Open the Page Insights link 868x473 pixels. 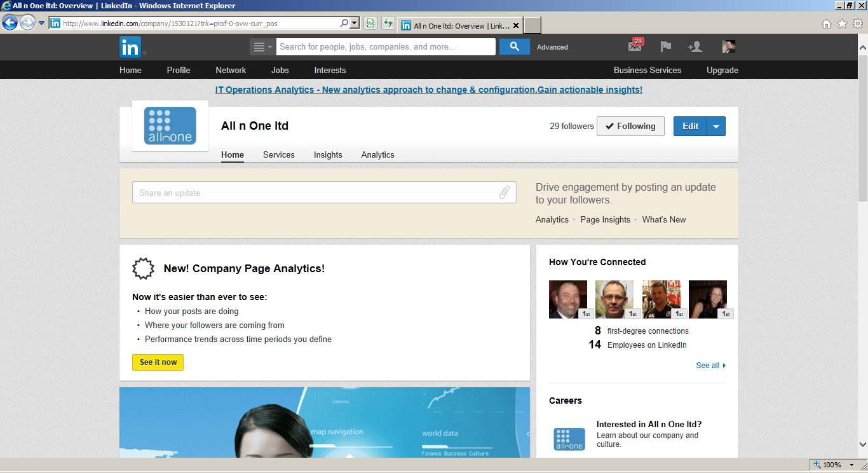tap(606, 219)
